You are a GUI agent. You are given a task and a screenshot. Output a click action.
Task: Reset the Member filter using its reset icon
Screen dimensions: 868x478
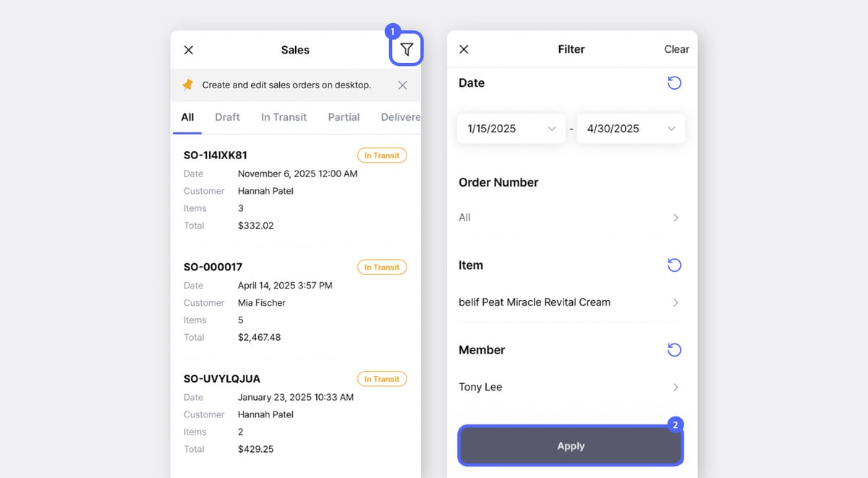pyautogui.click(x=674, y=349)
